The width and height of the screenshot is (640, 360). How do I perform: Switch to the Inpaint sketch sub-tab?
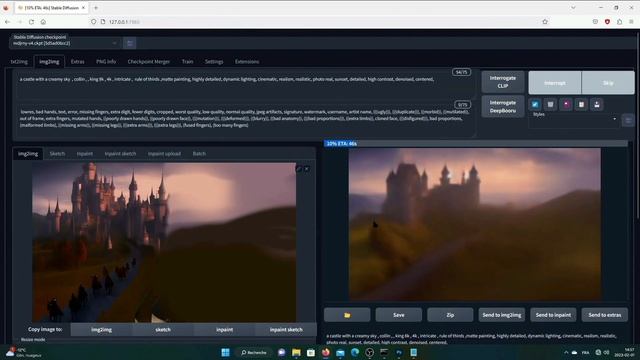[120, 153]
